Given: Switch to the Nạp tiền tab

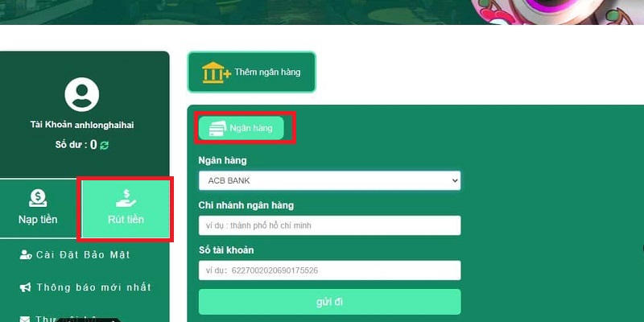Looking at the screenshot, I should point(38,208).
